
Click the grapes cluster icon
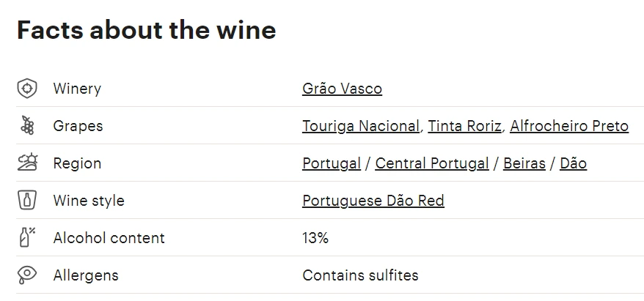pos(26,126)
